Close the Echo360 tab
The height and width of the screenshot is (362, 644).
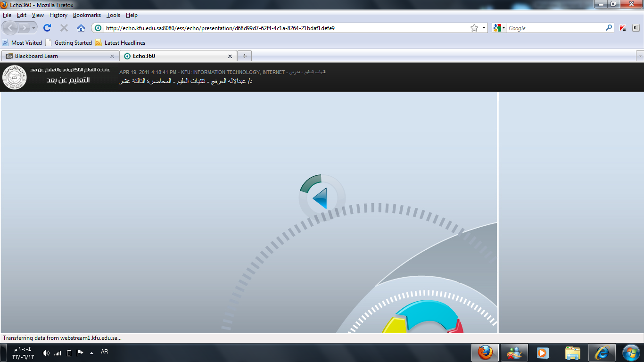[x=230, y=56]
